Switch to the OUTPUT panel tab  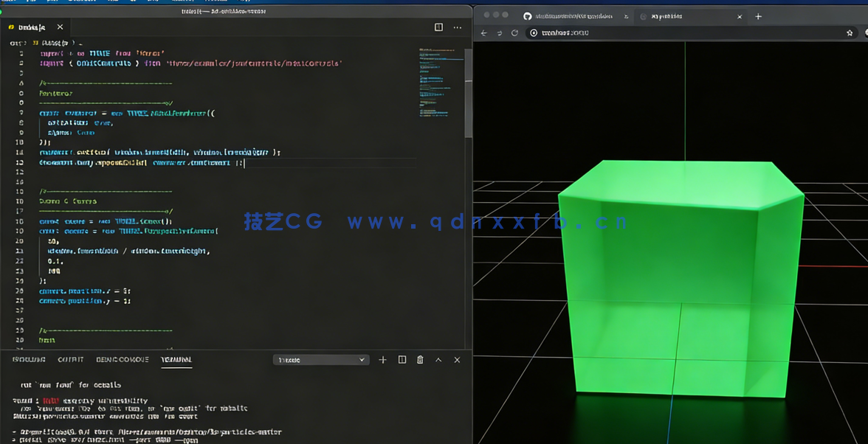71,360
